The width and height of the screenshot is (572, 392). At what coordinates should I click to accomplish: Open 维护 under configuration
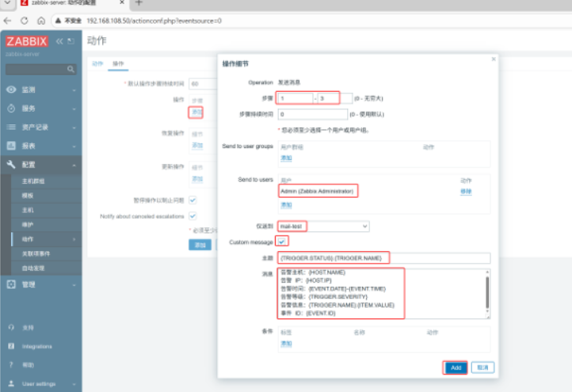(28, 225)
